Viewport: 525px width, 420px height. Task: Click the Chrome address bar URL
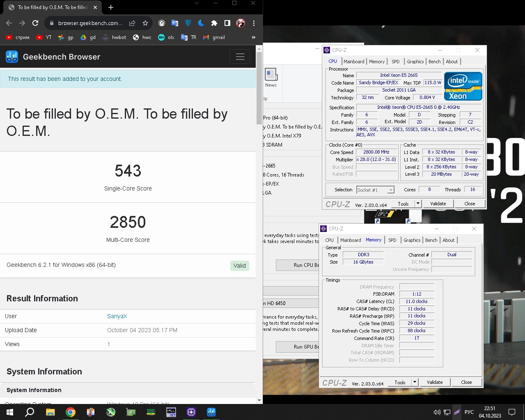point(90,23)
